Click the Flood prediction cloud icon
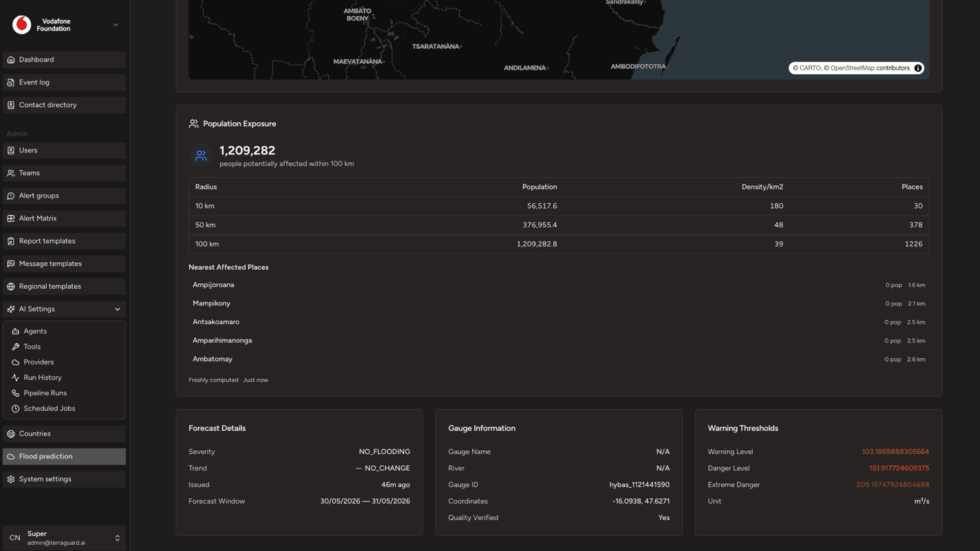This screenshot has height=551, width=980. [11, 456]
